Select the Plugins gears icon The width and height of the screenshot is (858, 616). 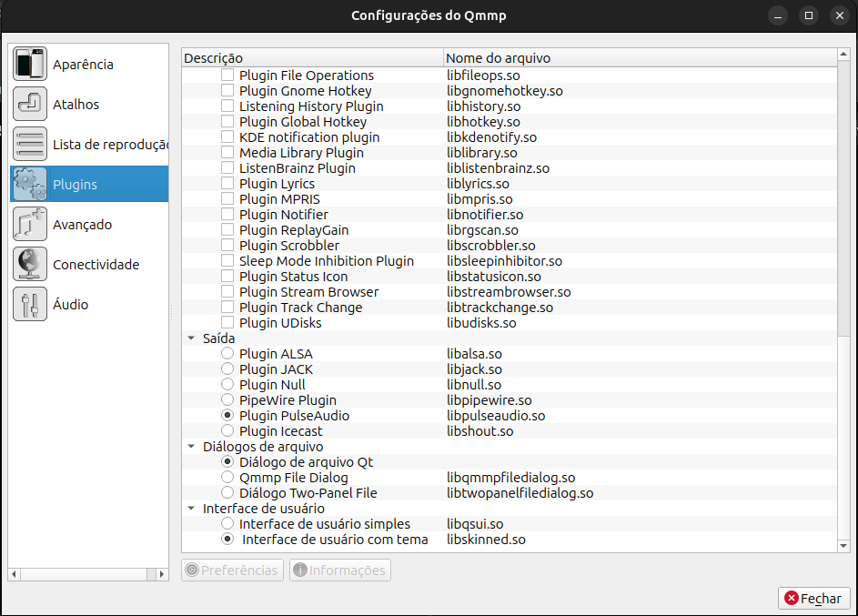pos(30,184)
